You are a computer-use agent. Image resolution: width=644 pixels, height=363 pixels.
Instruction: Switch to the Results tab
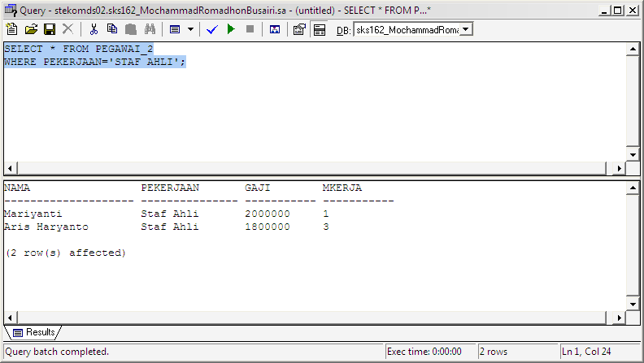point(35,332)
